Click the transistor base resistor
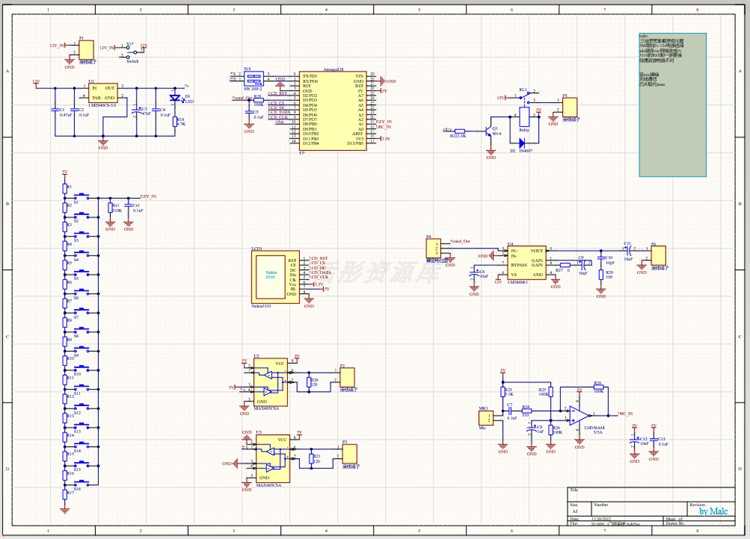 click(x=460, y=131)
